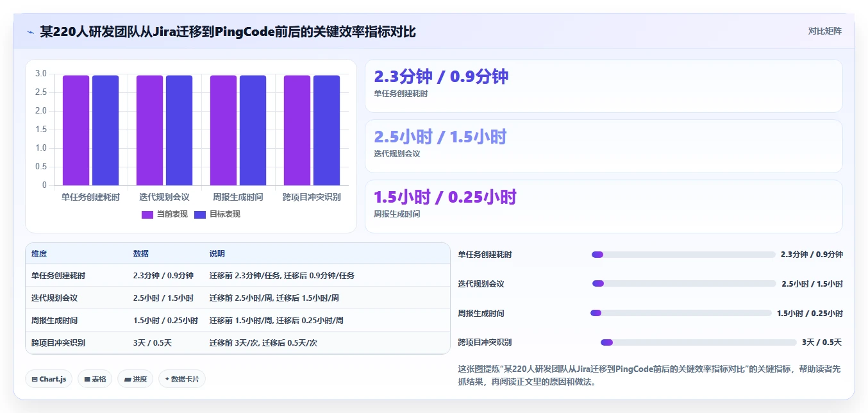Click purple 当前表现 bar for 单任务创建耗时
This screenshot has width=868, height=413.
[76, 130]
